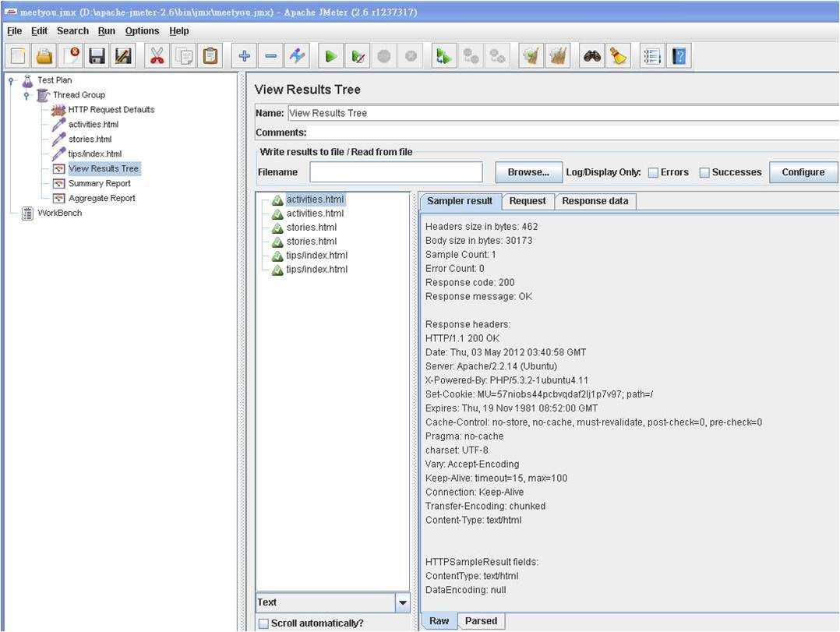Viewport: 840px width, 632px height.
Task: Click the Paste clipboard toolbar icon
Action: [x=210, y=55]
